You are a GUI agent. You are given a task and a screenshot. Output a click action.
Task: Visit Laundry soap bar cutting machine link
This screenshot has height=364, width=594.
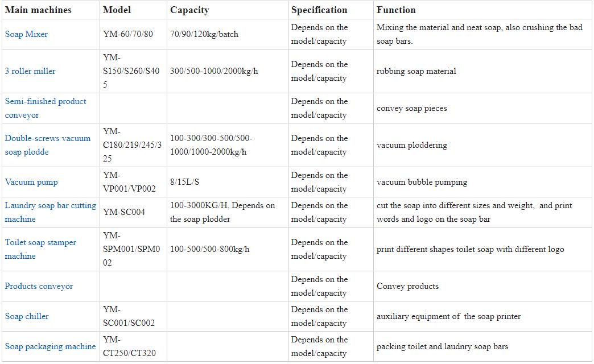(x=51, y=212)
